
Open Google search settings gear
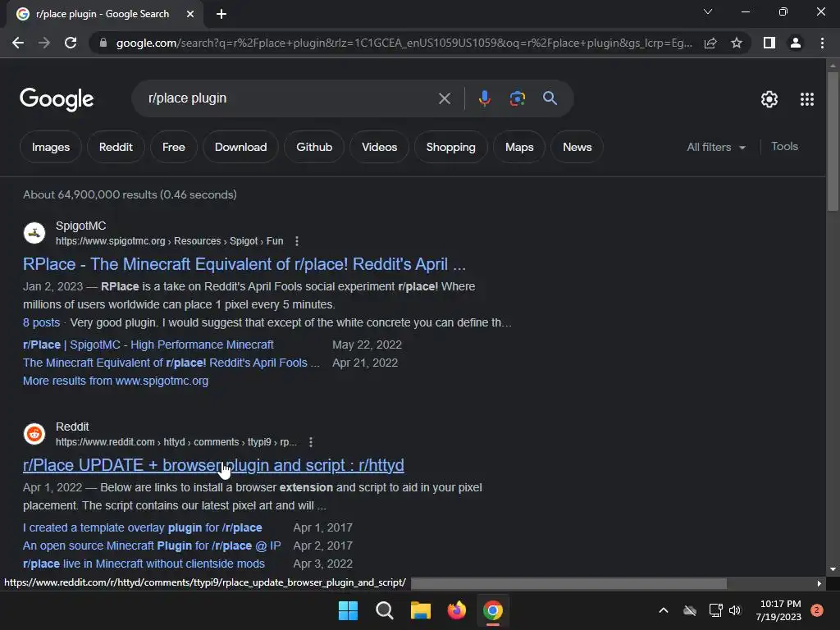coord(769,99)
